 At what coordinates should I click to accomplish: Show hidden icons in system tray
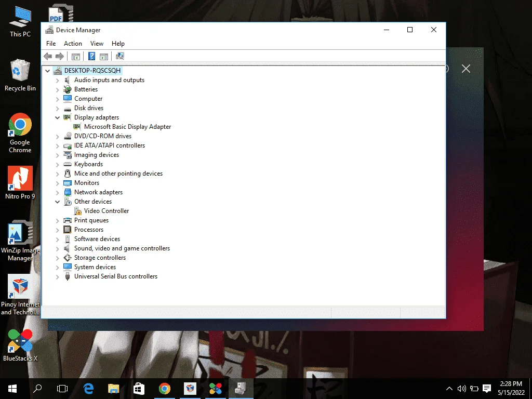449,389
